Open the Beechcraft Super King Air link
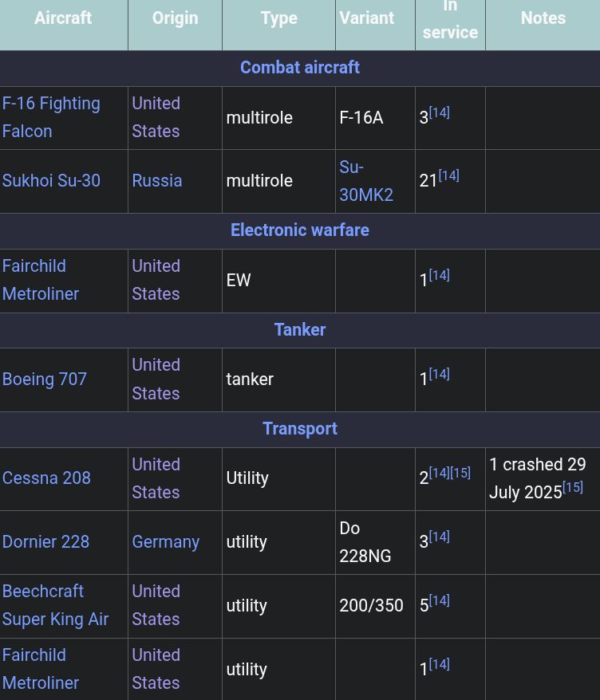Screen dimensions: 600x700 coord(55,605)
